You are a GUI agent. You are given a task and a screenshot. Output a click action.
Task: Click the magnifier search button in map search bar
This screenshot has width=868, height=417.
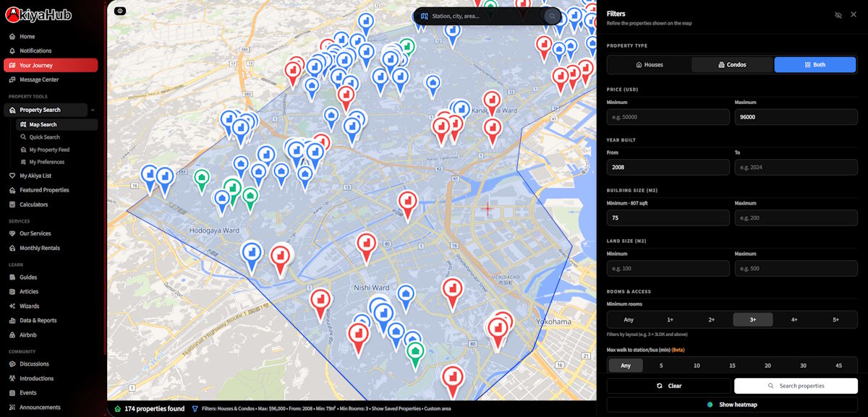click(x=552, y=16)
